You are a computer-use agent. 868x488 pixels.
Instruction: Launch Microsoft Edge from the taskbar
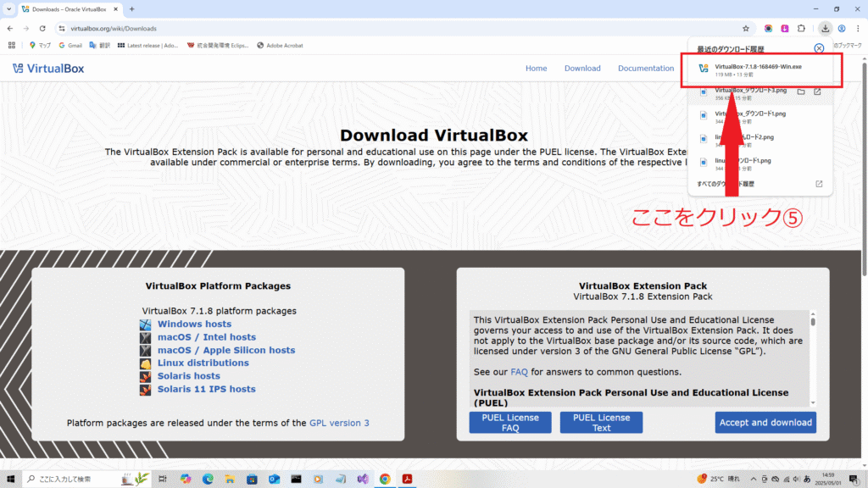click(x=208, y=479)
